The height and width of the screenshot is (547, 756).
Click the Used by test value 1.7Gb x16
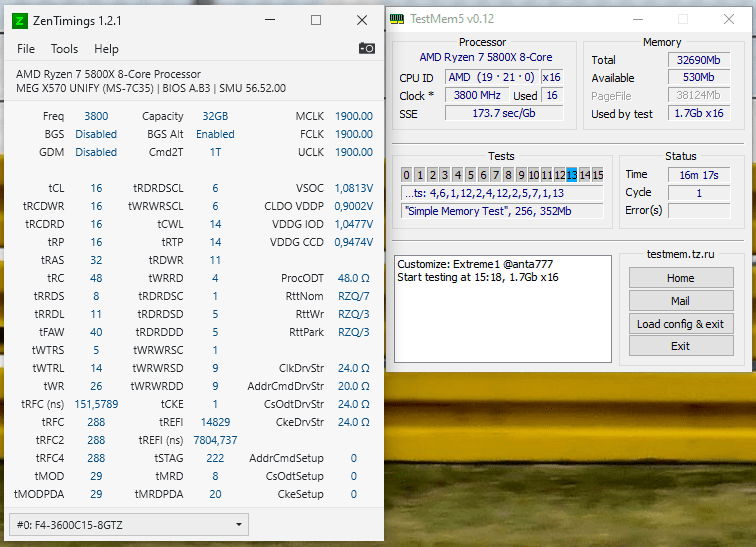click(x=699, y=113)
